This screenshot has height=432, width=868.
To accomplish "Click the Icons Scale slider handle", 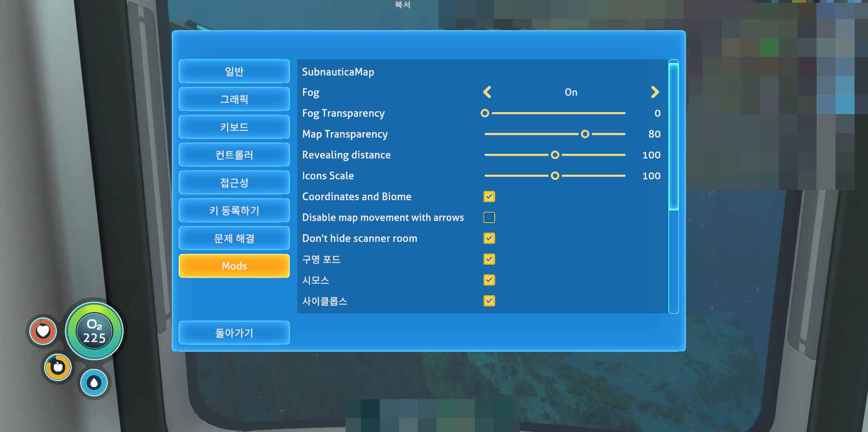I will (x=555, y=176).
